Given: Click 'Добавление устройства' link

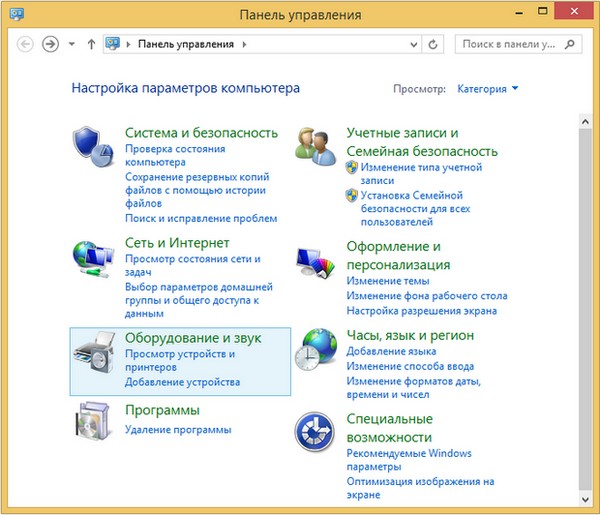Looking at the screenshot, I should point(183,382).
